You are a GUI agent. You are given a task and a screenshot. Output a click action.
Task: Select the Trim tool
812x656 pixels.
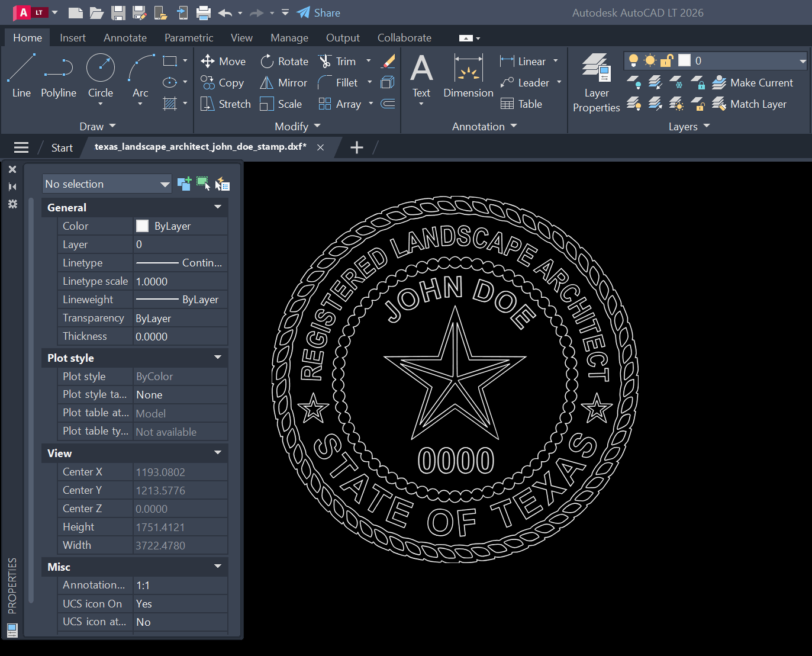coord(337,61)
